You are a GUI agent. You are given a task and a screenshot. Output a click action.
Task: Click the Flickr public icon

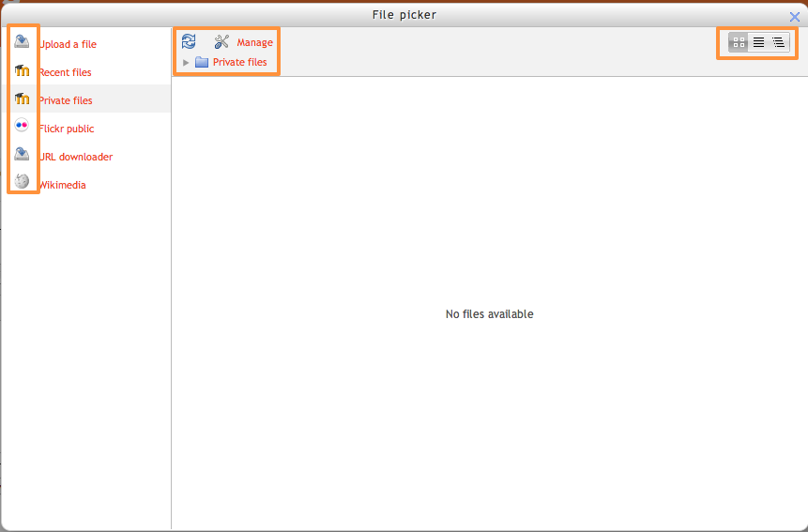22,125
